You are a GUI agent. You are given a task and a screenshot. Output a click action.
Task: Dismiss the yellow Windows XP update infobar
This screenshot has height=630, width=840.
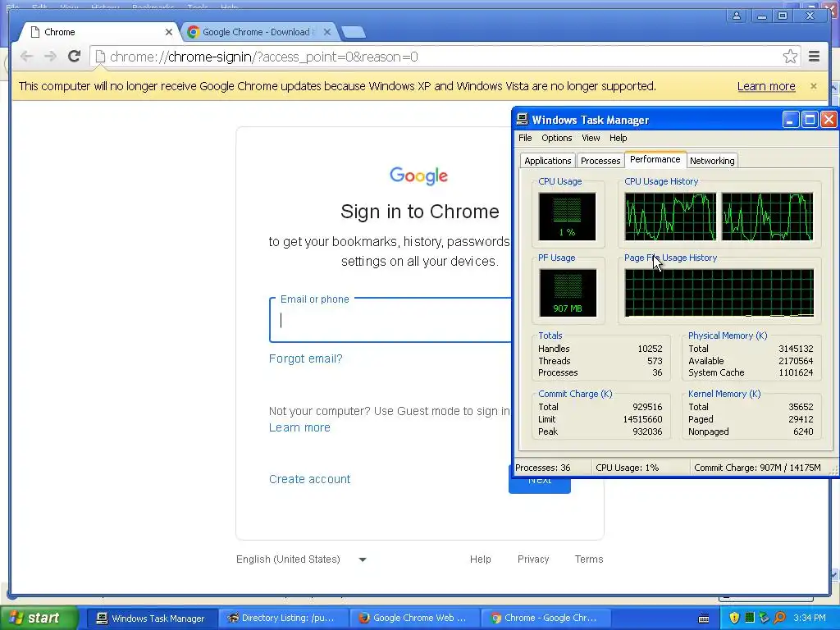(x=814, y=86)
